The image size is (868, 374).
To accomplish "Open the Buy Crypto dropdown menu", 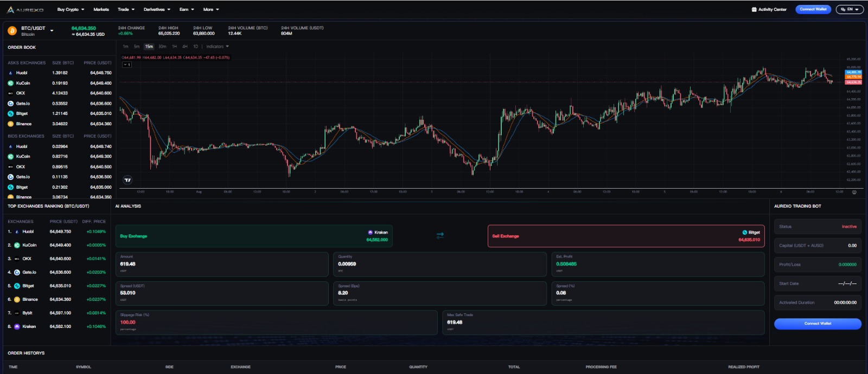I will coord(71,9).
